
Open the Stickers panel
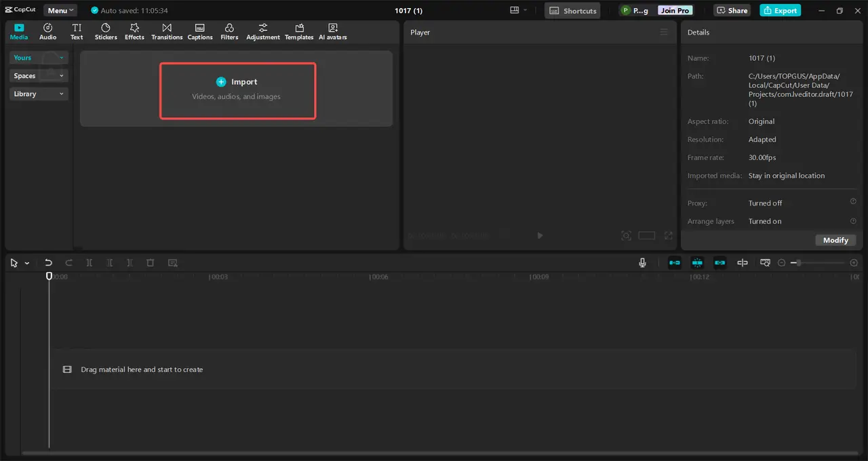[106, 31]
